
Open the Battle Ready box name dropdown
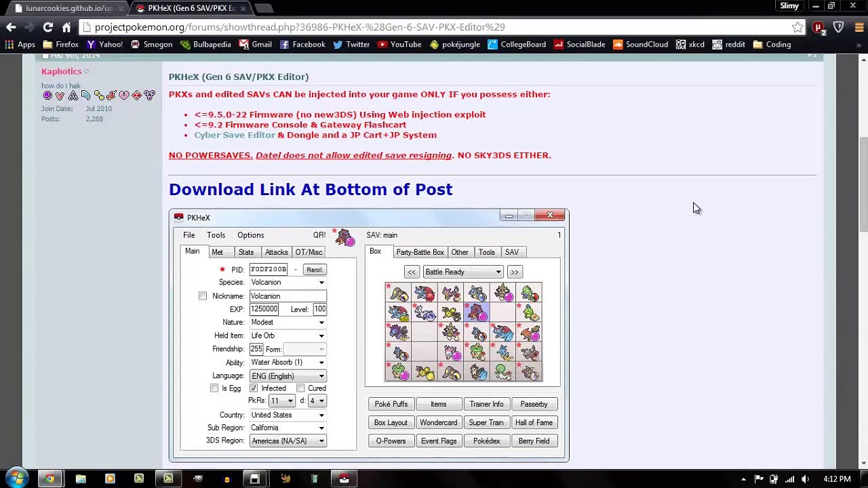pos(463,272)
